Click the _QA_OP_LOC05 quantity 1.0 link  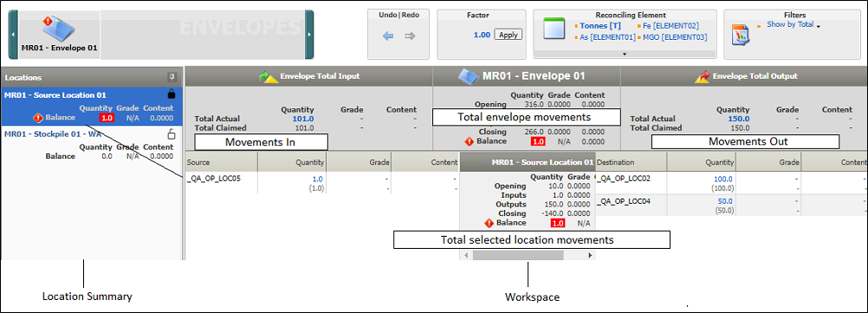point(318,179)
